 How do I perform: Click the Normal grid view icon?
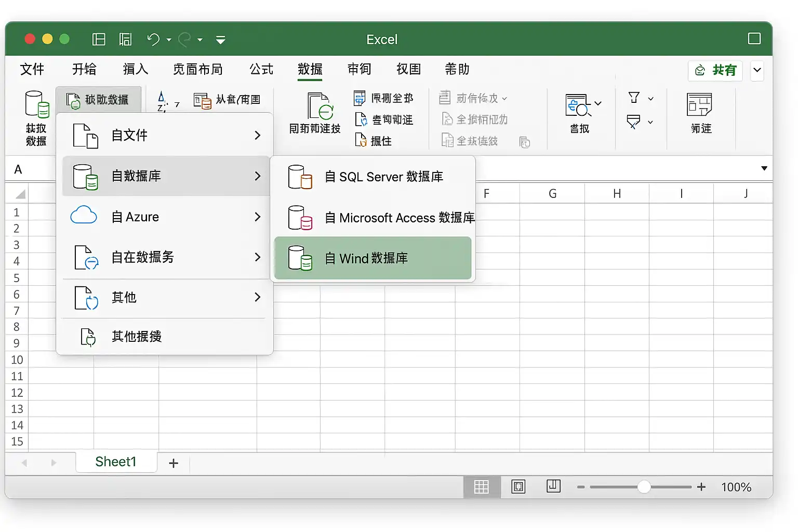pos(482,487)
